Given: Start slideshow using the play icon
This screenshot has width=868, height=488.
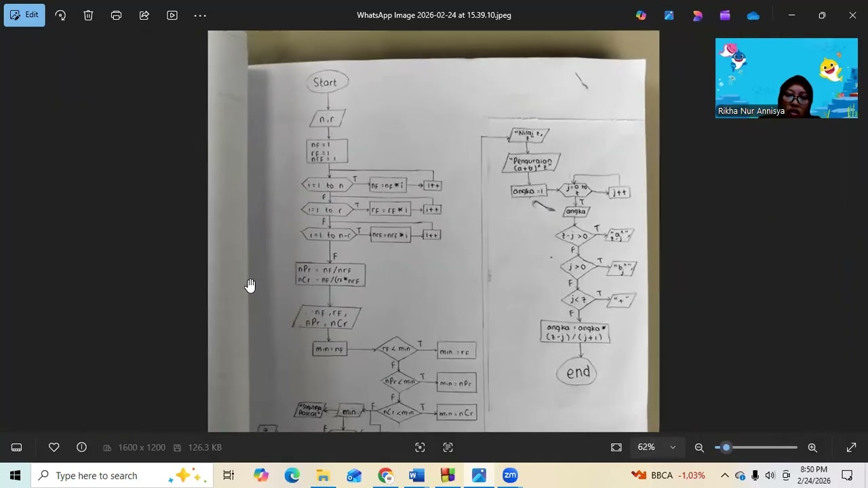Looking at the screenshot, I should [172, 15].
